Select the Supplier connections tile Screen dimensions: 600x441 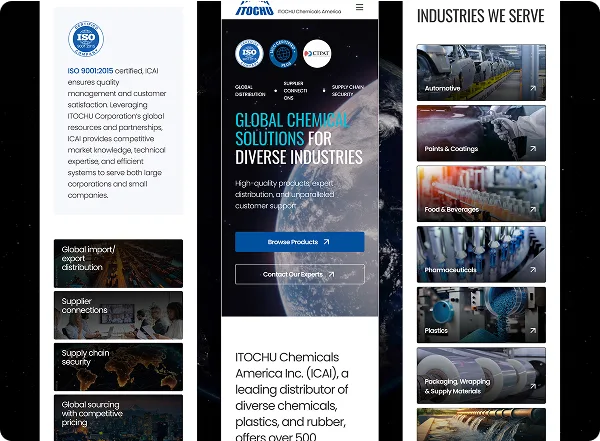point(118,315)
